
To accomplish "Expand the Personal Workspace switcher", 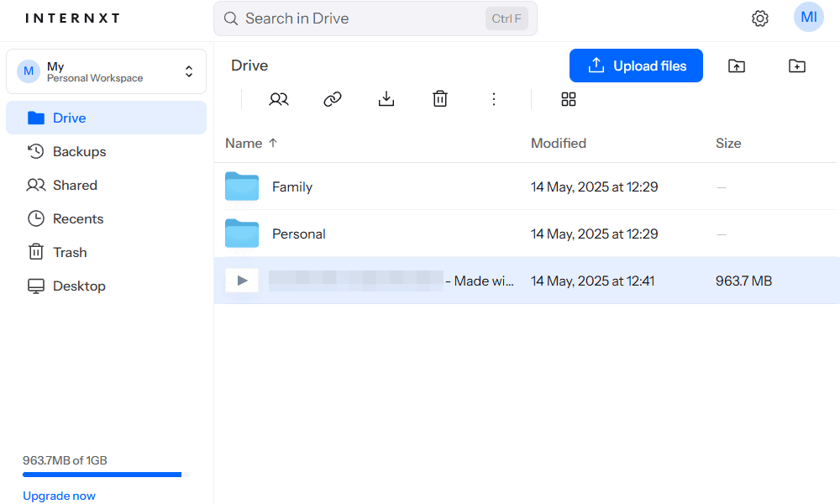I will click(x=106, y=71).
